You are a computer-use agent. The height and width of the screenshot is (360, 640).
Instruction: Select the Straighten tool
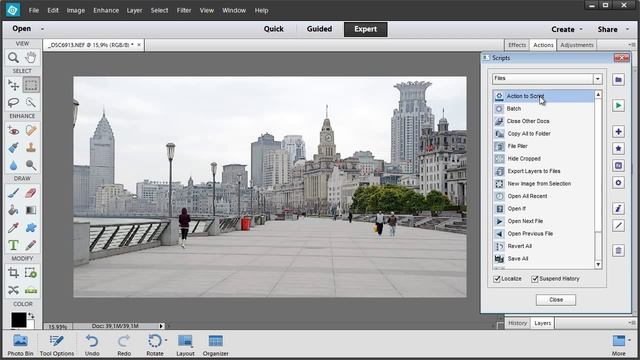(x=31, y=290)
